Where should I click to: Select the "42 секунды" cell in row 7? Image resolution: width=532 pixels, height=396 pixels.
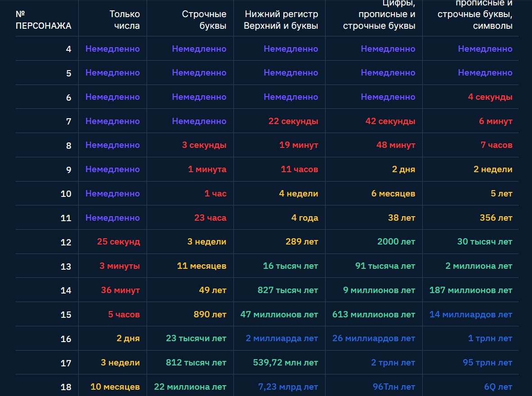coord(390,121)
